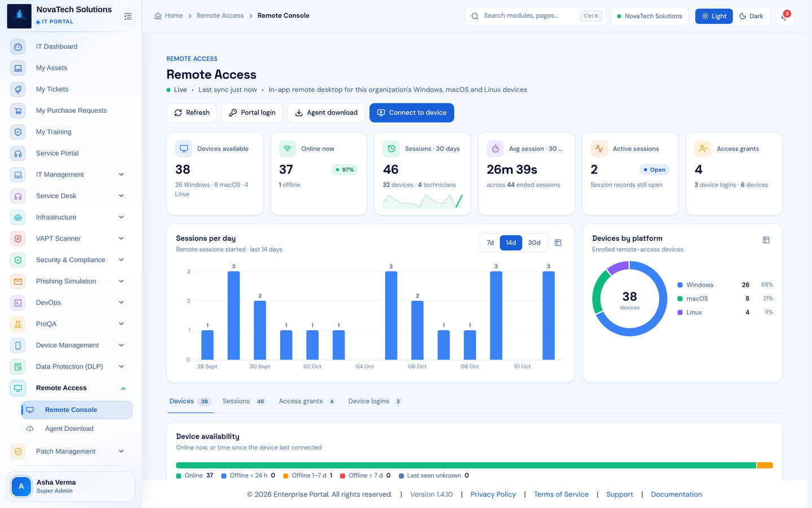Click the My Assets laptop icon
812x508 pixels.
(x=18, y=68)
